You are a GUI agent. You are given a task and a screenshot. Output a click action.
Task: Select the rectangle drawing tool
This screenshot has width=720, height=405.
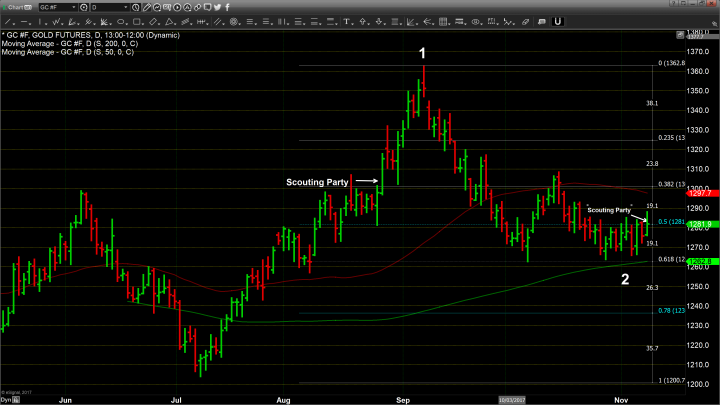(136, 21)
